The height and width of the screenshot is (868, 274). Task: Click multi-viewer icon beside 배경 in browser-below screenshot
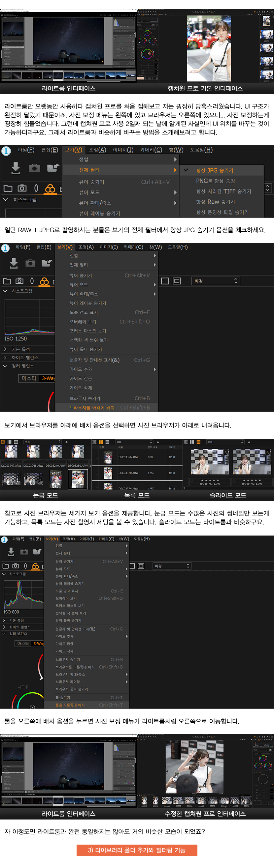pyautogui.click(x=177, y=281)
